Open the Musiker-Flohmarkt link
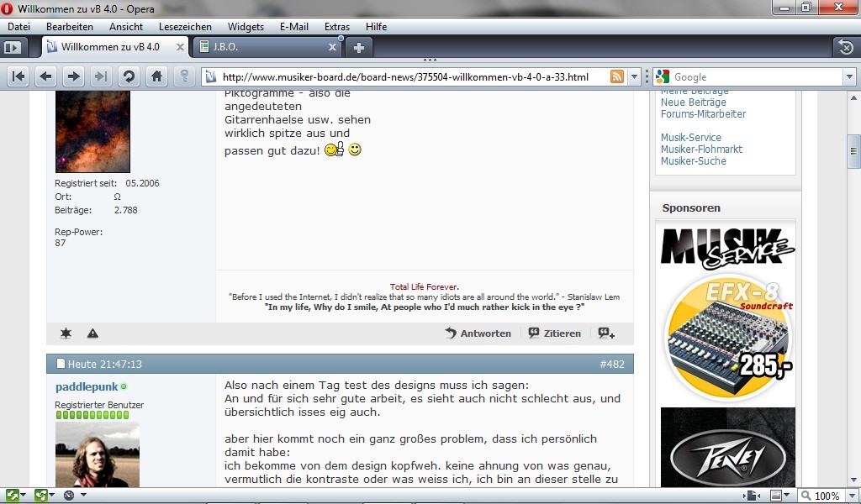 pyautogui.click(x=701, y=150)
